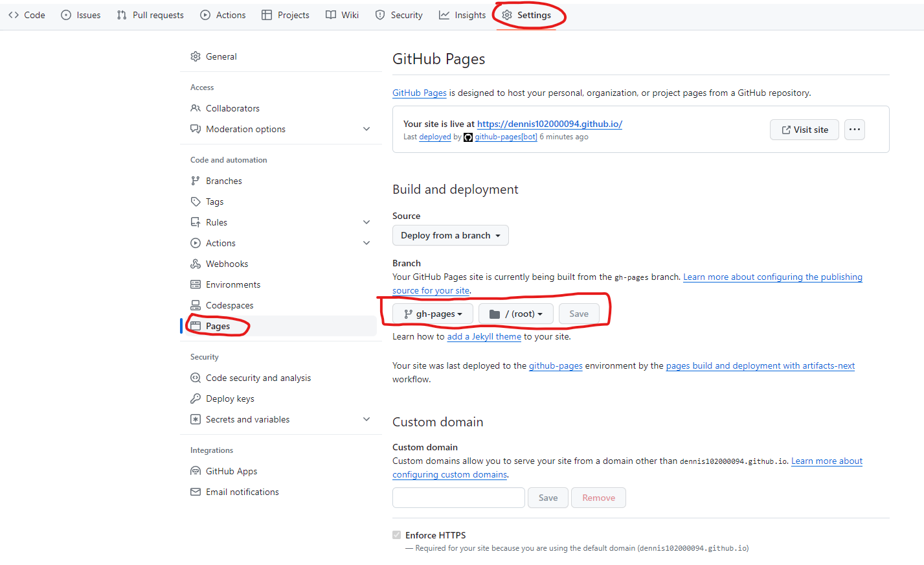Expand the Rules chevron

366,222
